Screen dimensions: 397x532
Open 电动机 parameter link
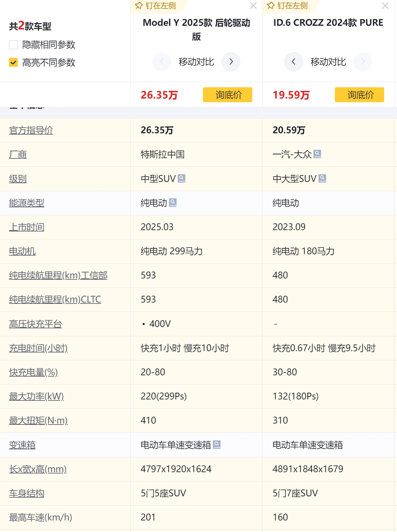pyautogui.click(x=22, y=251)
